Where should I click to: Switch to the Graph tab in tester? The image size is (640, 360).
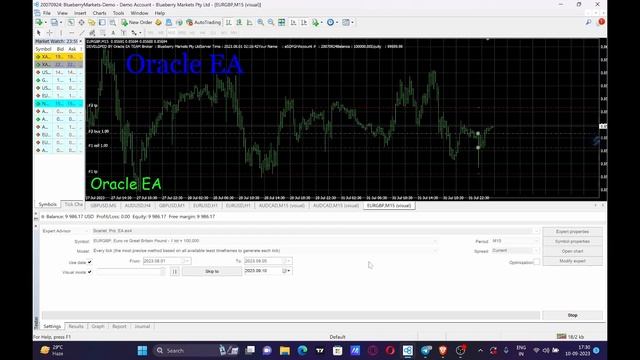pos(98,327)
